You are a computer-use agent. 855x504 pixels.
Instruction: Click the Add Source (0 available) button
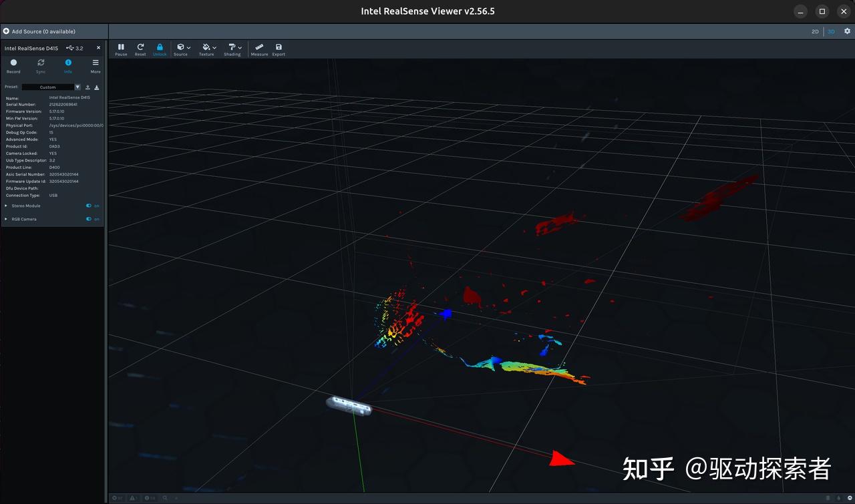[x=54, y=31]
